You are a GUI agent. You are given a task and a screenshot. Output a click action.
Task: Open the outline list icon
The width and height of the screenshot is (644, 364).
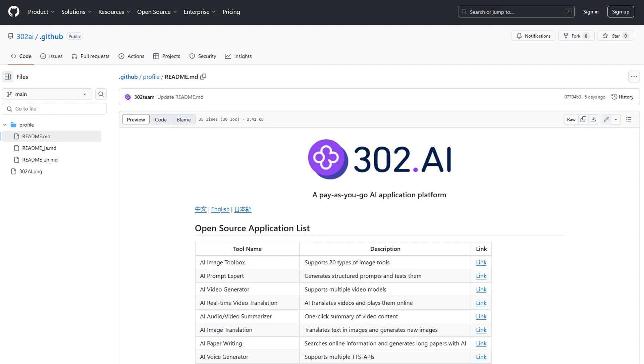click(629, 119)
